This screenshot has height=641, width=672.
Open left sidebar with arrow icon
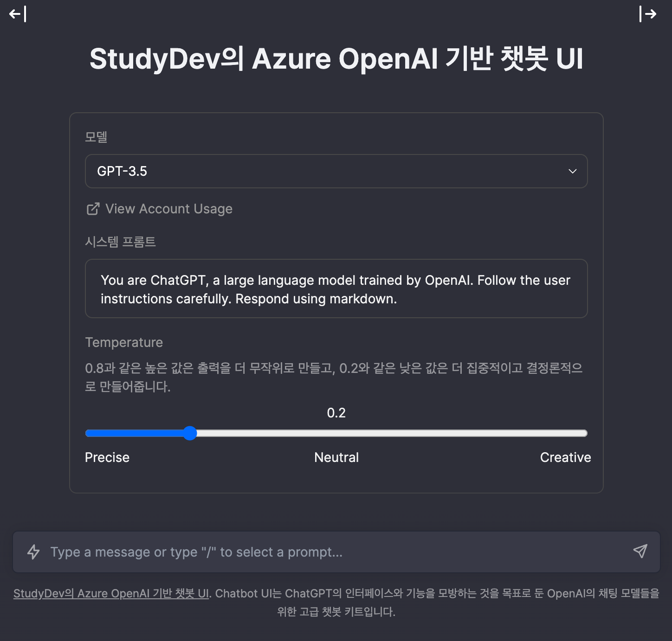coord(18,14)
